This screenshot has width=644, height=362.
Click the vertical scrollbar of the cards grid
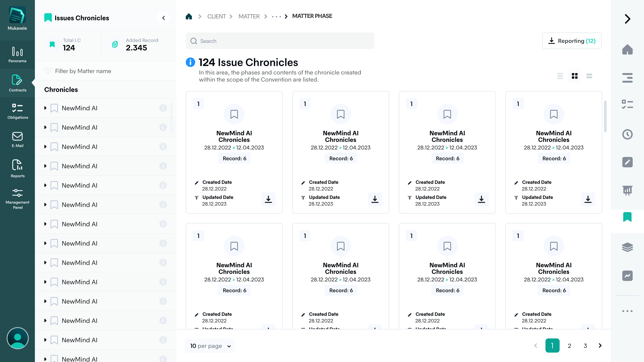pyautogui.click(x=605, y=116)
